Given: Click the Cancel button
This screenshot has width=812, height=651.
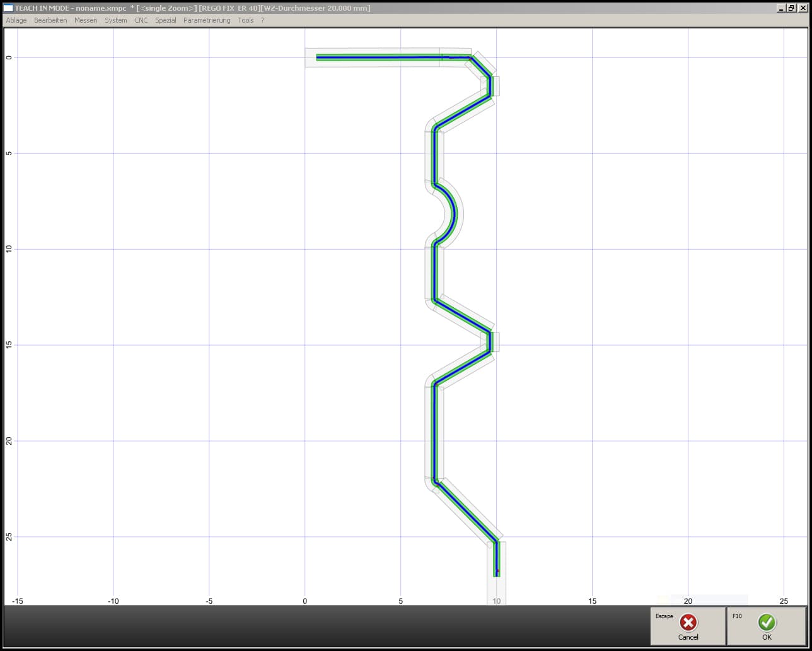Looking at the screenshot, I should pos(688,626).
